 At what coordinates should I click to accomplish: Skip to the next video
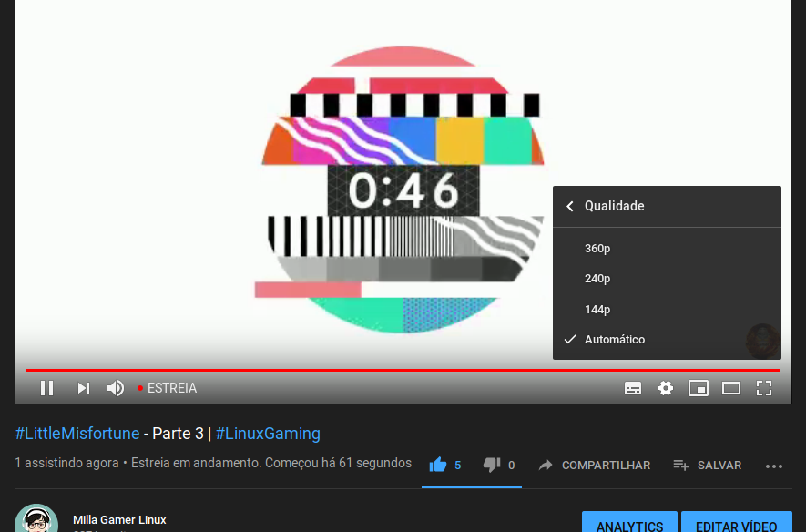pos(84,388)
